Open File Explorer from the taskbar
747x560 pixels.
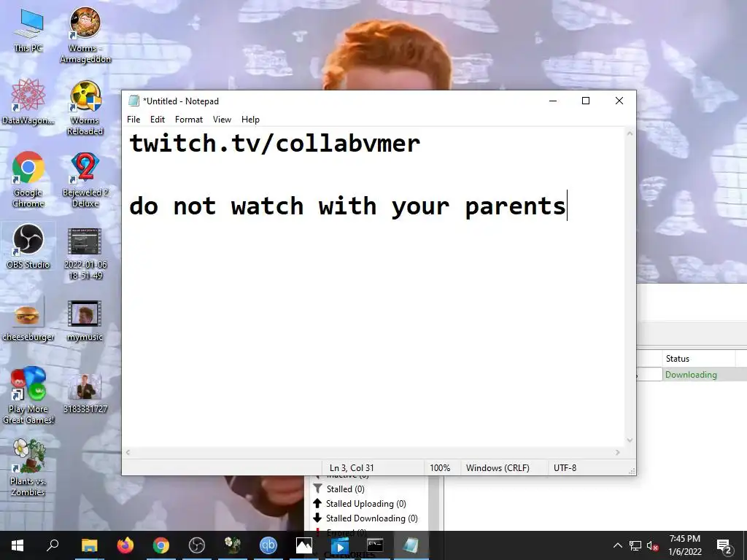tap(89, 545)
